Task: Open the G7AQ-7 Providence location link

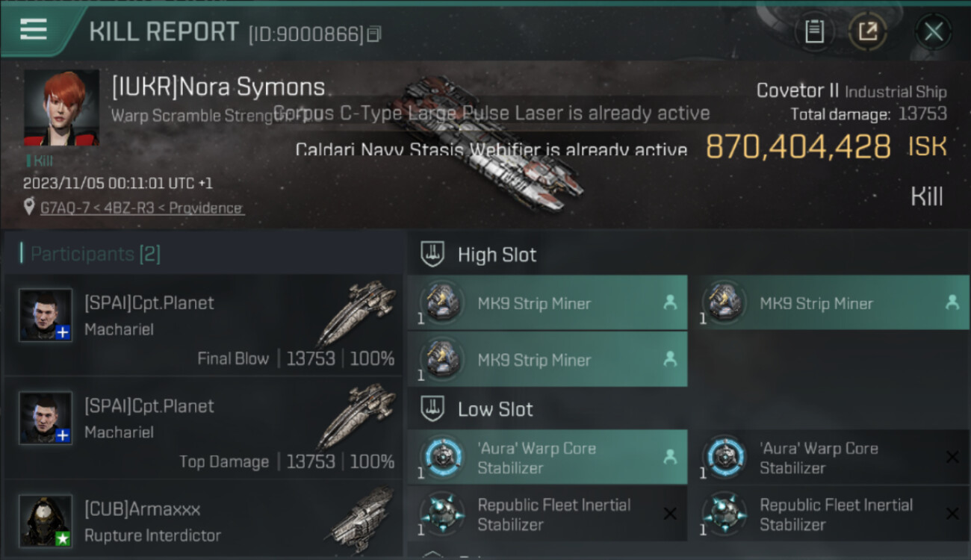Action: [141, 208]
